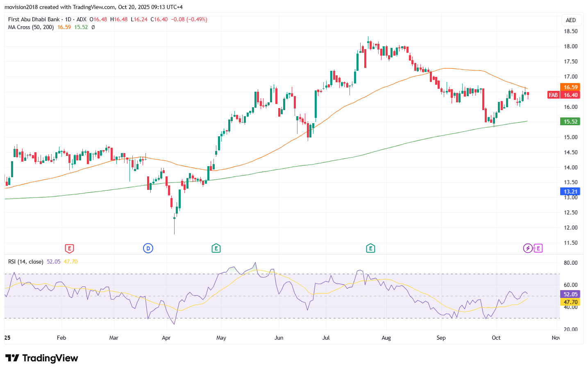Open the AED currency selector
Image resolution: width=588 pixels, height=372 pixels.
(x=570, y=20)
